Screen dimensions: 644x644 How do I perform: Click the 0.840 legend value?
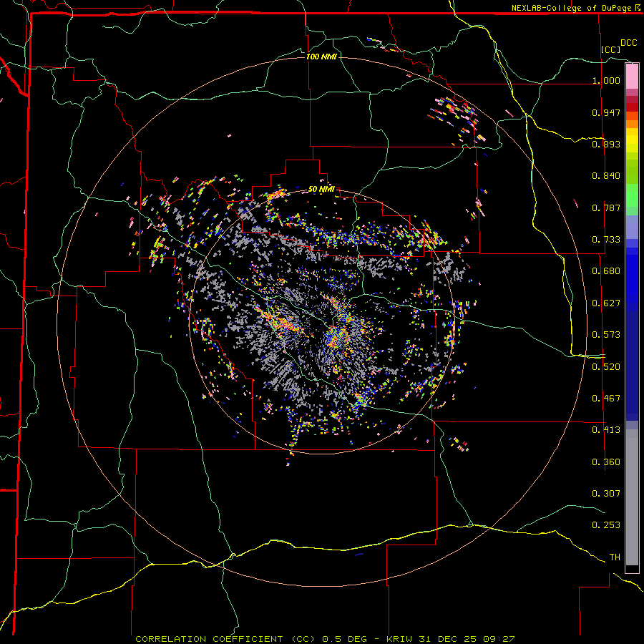[606, 176]
